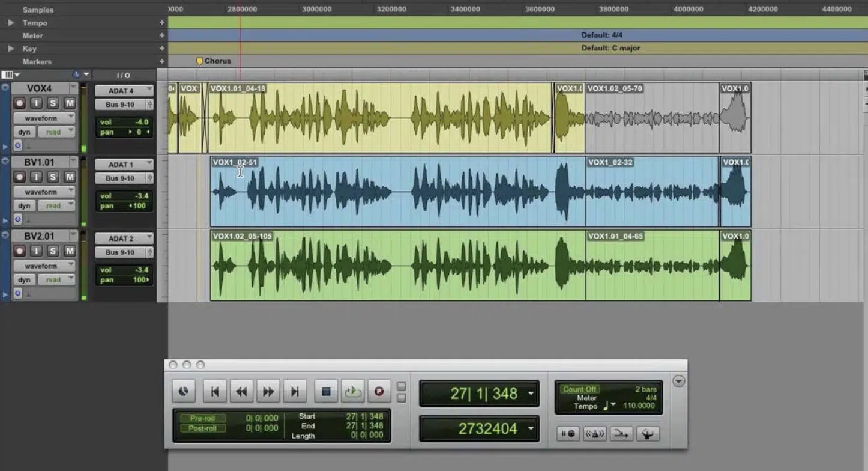
Task: Record-enable the BV2.01 track
Action: (19, 251)
